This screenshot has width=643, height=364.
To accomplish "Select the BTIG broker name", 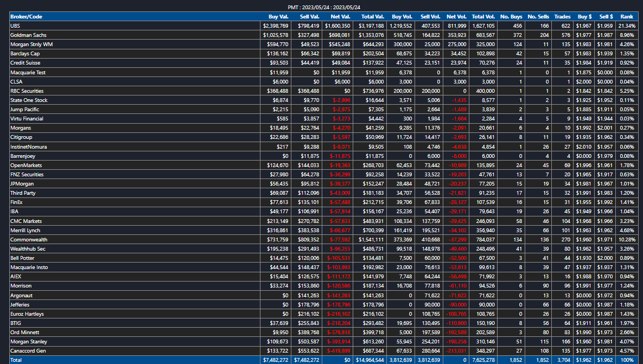I will click(16, 323).
